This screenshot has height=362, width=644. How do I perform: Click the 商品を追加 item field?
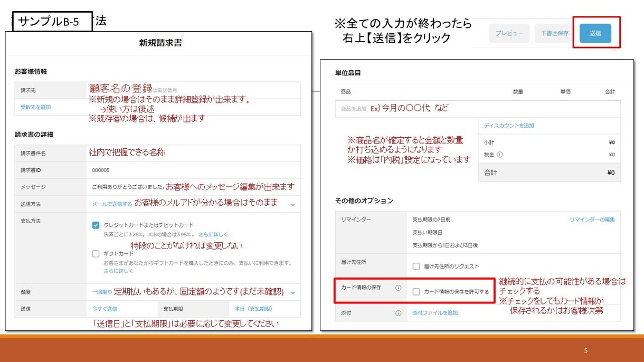(x=478, y=109)
